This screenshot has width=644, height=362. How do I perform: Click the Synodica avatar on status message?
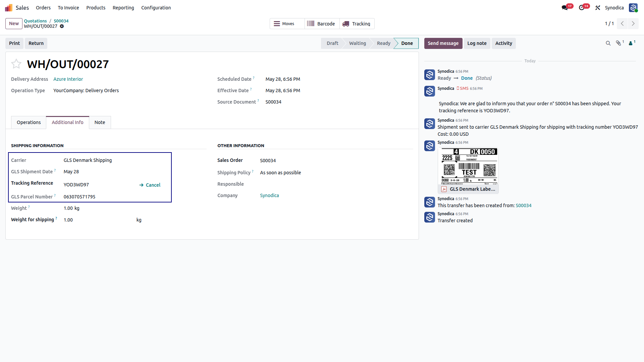click(x=430, y=75)
